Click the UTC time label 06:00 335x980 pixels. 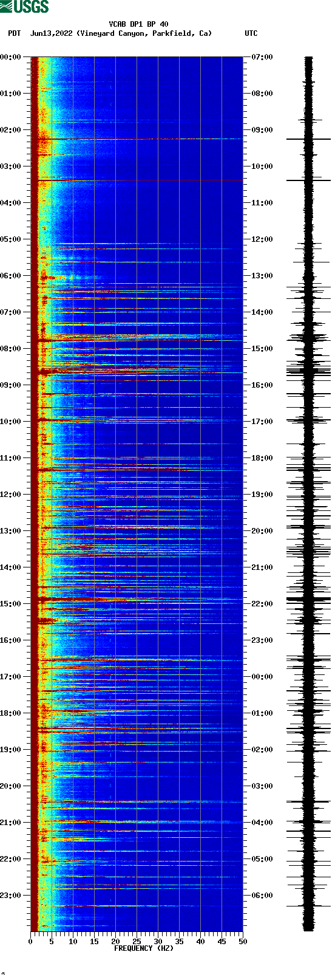(x=262, y=896)
